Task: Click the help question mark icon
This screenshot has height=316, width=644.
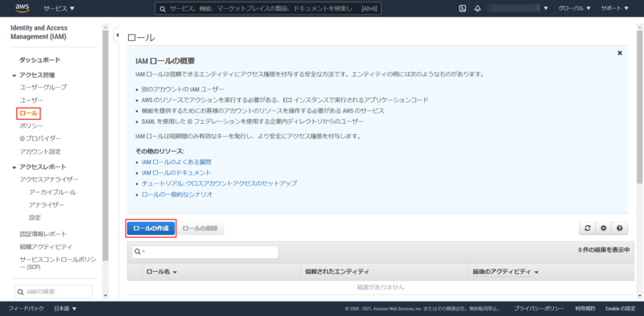Action: click(x=619, y=228)
